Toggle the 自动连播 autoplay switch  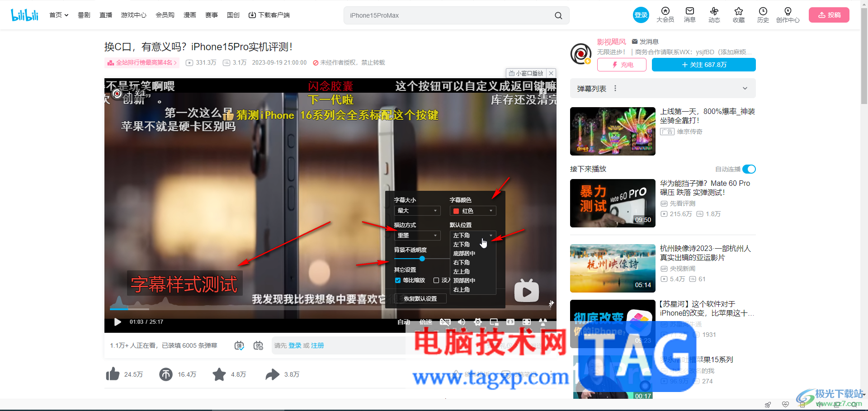point(749,169)
